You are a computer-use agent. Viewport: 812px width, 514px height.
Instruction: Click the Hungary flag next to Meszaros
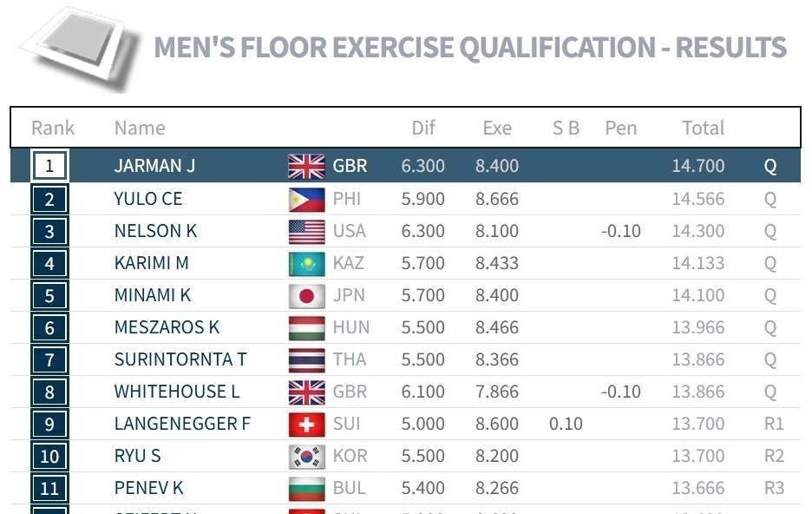coord(306,327)
